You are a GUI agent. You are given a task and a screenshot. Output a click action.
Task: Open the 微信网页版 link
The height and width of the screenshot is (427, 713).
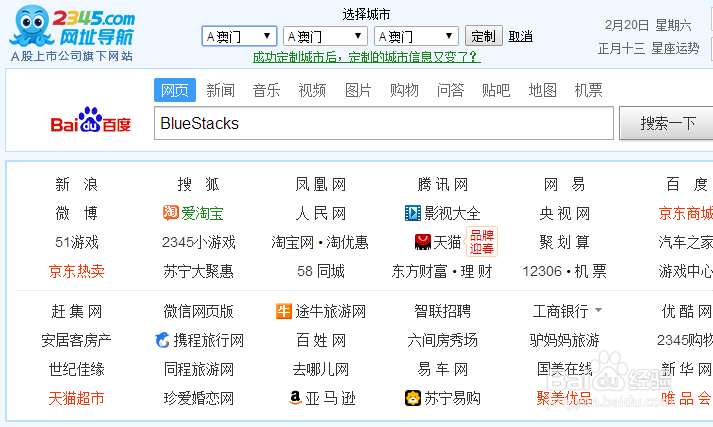click(x=198, y=311)
